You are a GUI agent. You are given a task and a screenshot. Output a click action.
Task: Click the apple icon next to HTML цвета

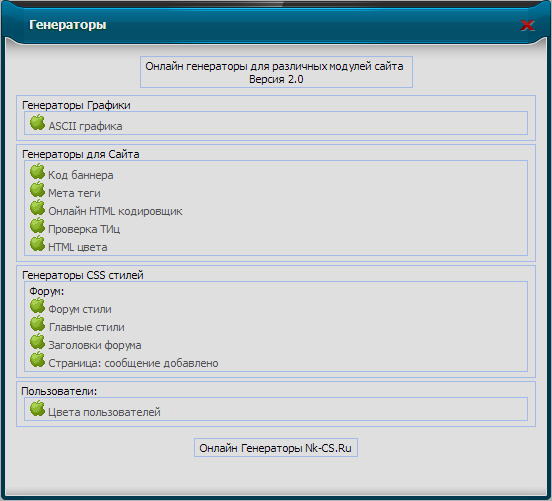pos(37,243)
